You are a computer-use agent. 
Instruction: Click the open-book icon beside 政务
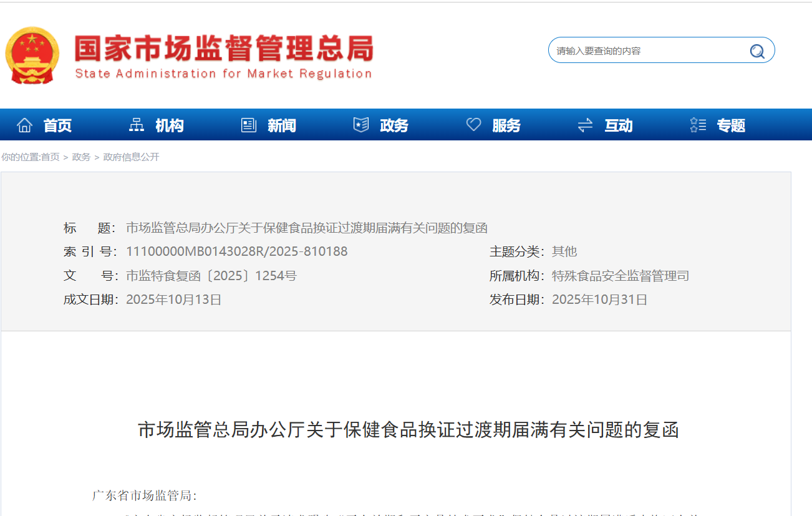360,124
